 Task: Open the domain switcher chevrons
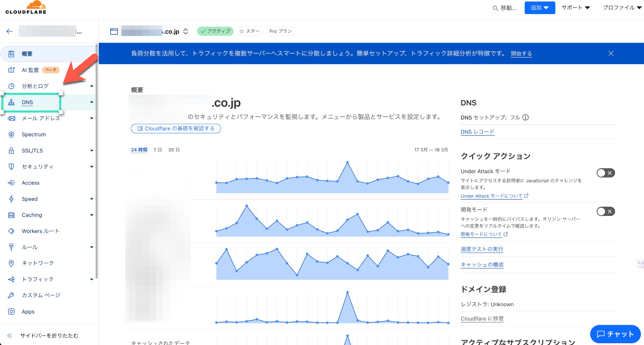pyautogui.click(x=185, y=31)
